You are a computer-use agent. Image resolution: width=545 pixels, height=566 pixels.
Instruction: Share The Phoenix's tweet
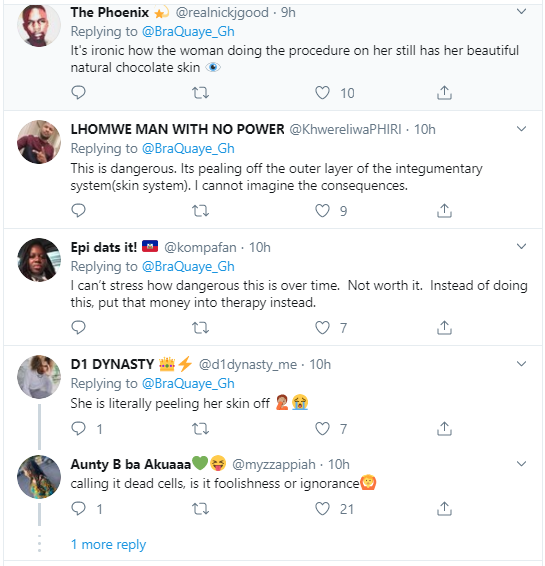coord(444,93)
